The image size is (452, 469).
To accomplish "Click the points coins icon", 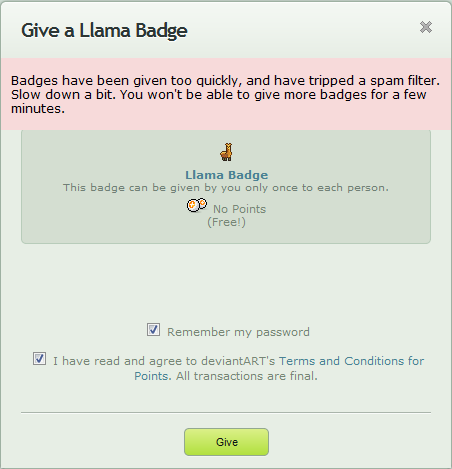I will (x=197, y=205).
